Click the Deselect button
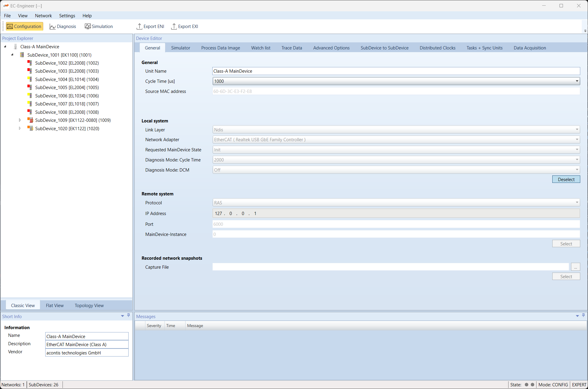The height and width of the screenshot is (389, 588). (566, 179)
